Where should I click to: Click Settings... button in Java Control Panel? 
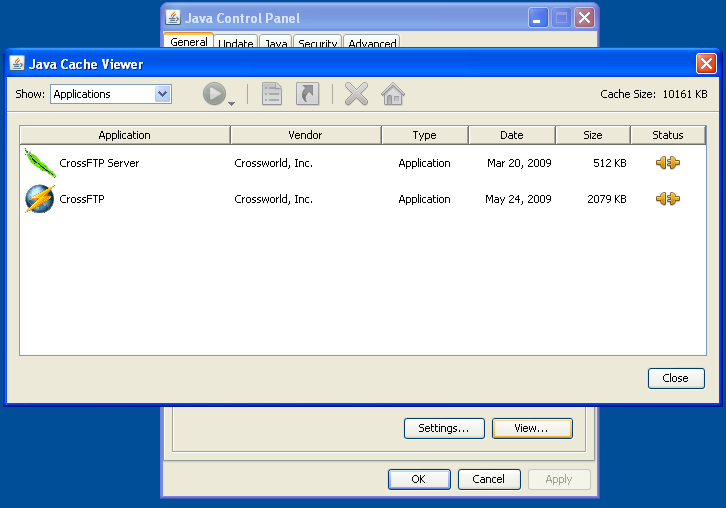point(444,428)
